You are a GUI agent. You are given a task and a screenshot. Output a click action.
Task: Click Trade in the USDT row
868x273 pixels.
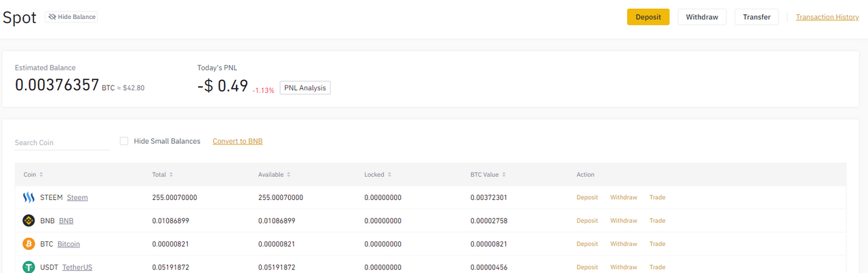pyautogui.click(x=657, y=267)
